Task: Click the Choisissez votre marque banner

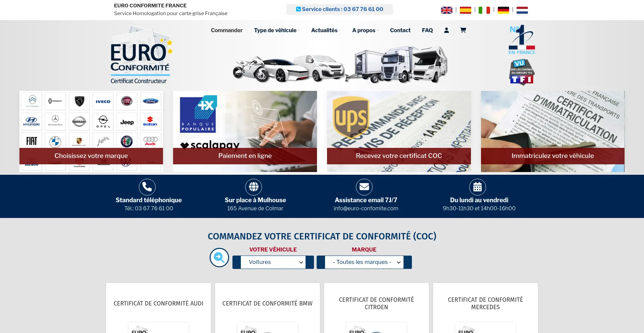Action: (x=91, y=156)
